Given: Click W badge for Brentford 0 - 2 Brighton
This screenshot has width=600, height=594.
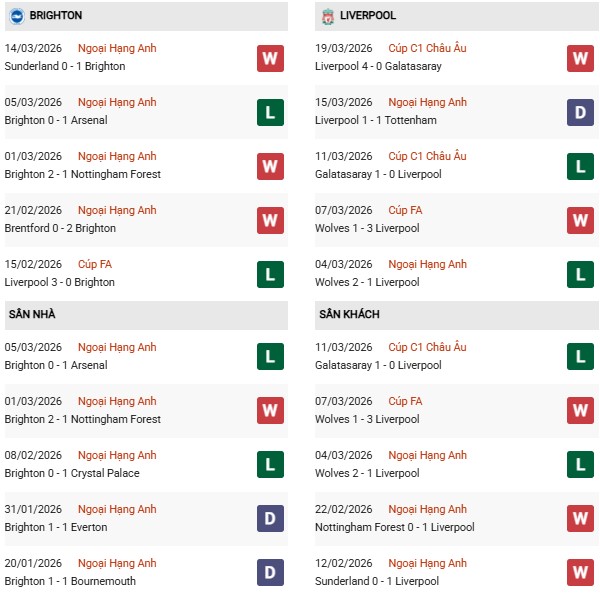Looking at the screenshot, I should point(270,220).
